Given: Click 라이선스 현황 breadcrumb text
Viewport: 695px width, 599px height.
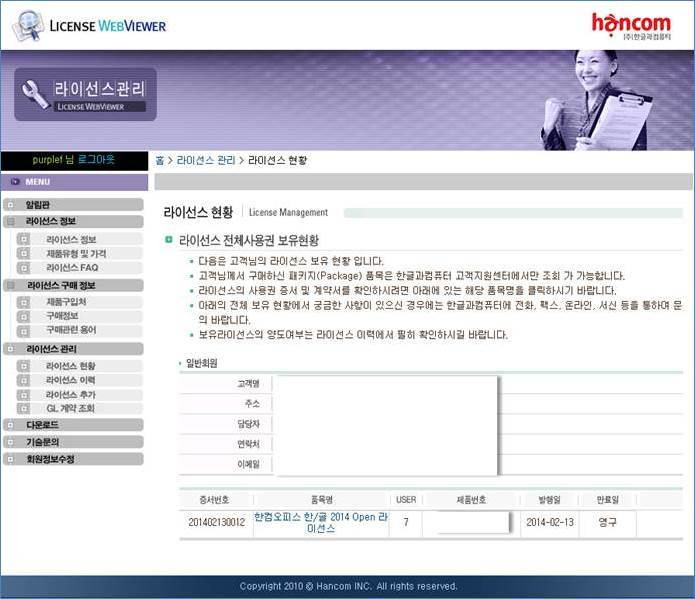Looking at the screenshot, I should click(x=277, y=161).
